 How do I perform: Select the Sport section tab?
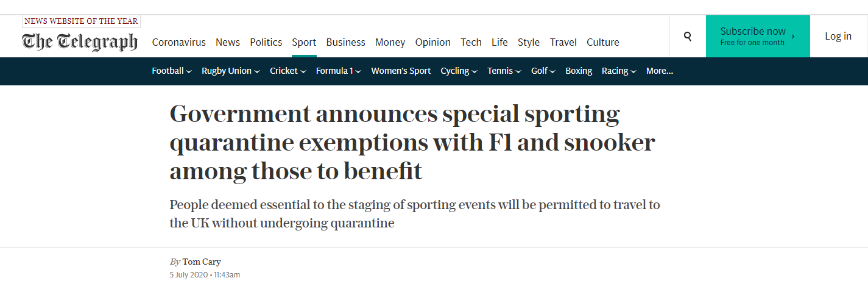pyautogui.click(x=304, y=42)
